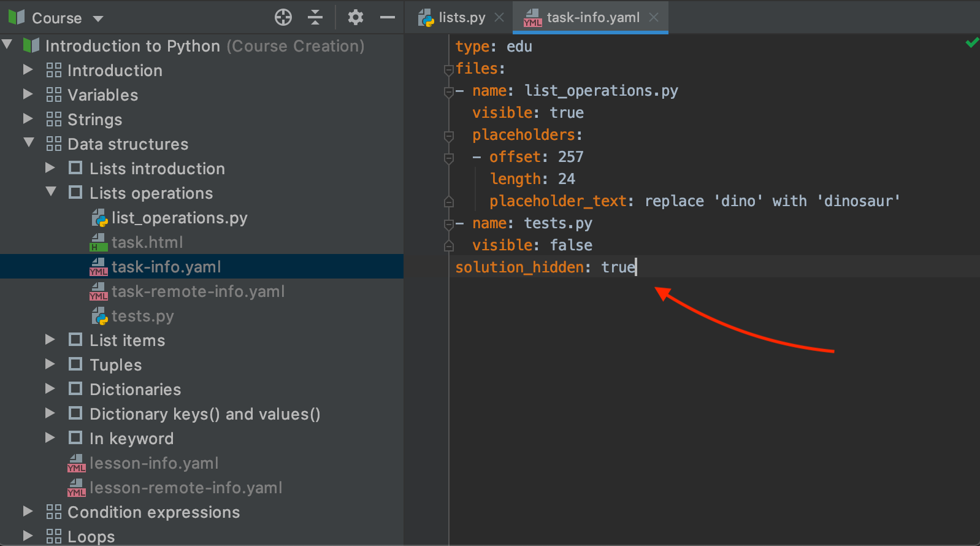
Task: Fold the 'placeholders:' block in the gutter
Action: [x=449, y=136]
